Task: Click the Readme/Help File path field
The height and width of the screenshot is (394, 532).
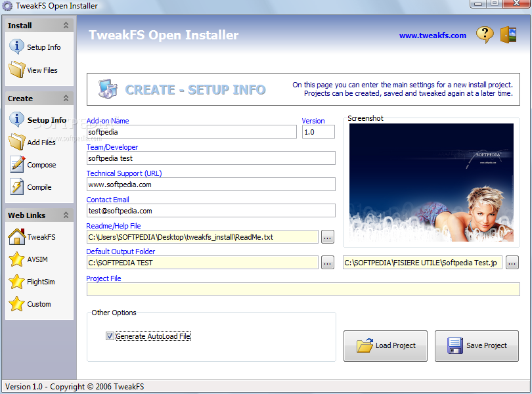Action: click(x=202, y=237)
